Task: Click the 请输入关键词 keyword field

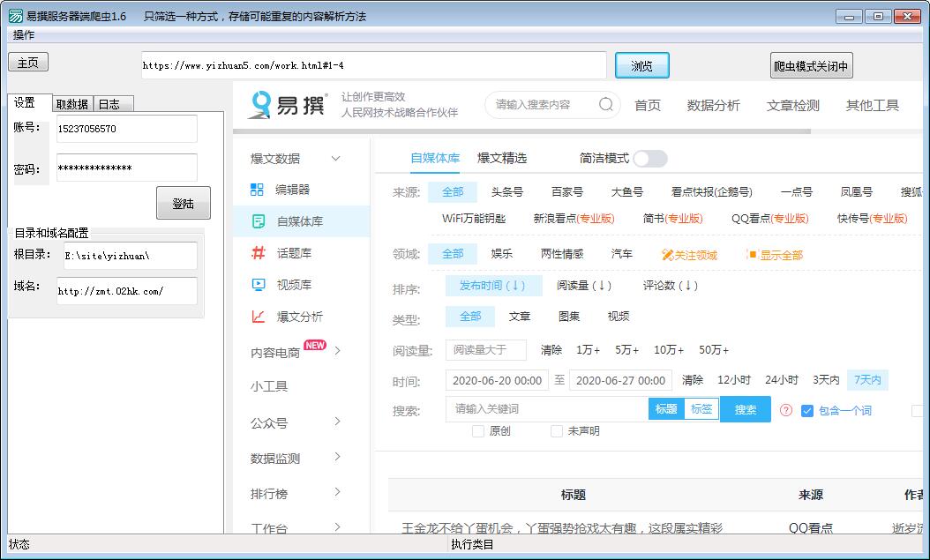Action: 547,409
